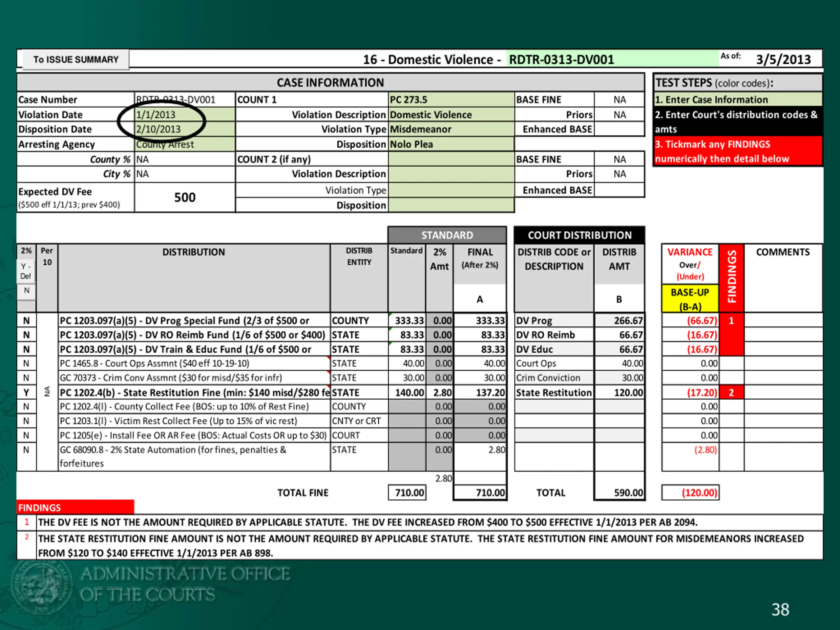Click the State Restitution distribution code cell
Viewport: 840px width, 630px height.
[554, 392]
